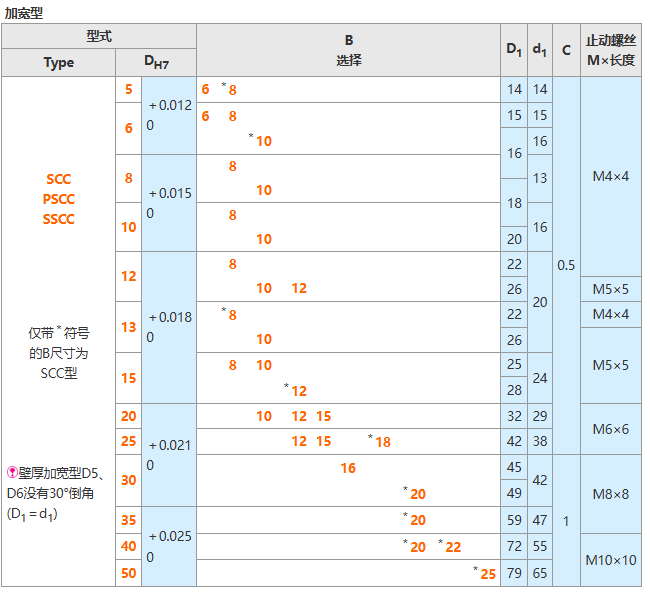Click the M8×8 set screw cell

tap(611, 494)
